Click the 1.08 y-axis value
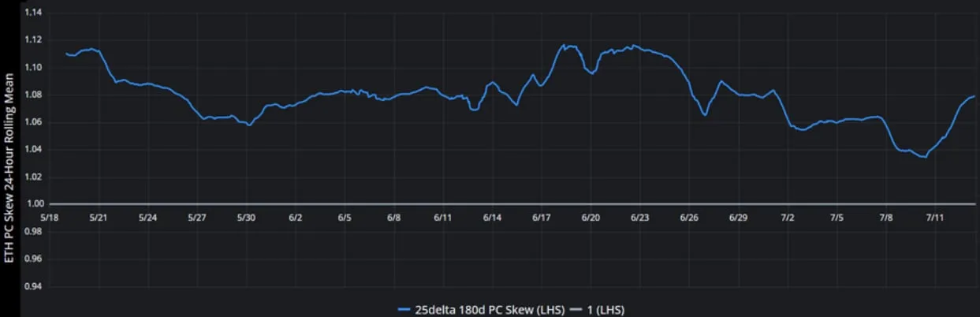The width and height of the screenshot is (980, 317). [x=34, y=95]
